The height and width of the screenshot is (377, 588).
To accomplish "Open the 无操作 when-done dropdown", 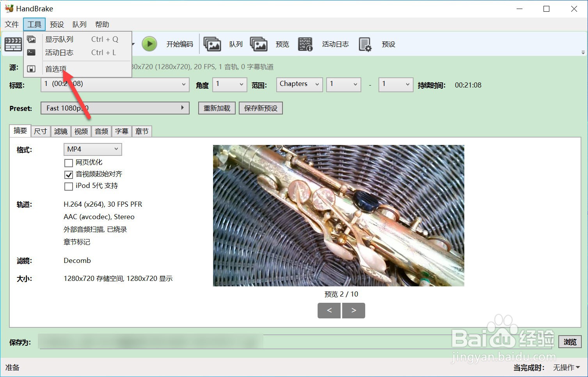I will pyautogui.click(x=567, y=368).
